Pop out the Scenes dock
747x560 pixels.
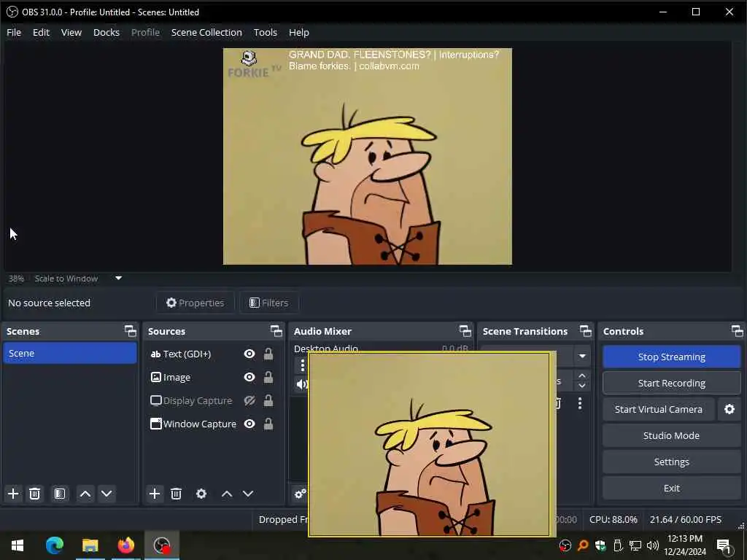(x=130, y=331)
